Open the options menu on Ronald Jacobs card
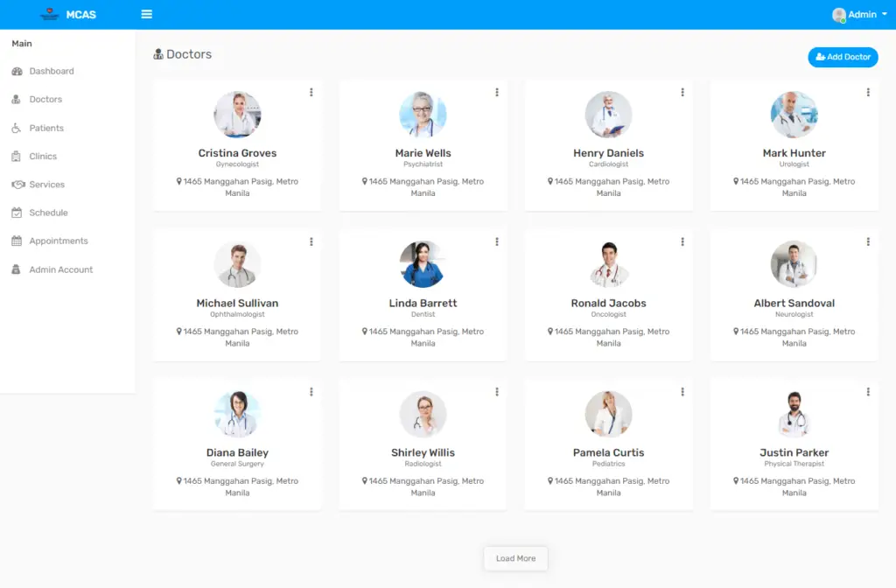Viewport: 896px width, 588px height. coord(682,241)
